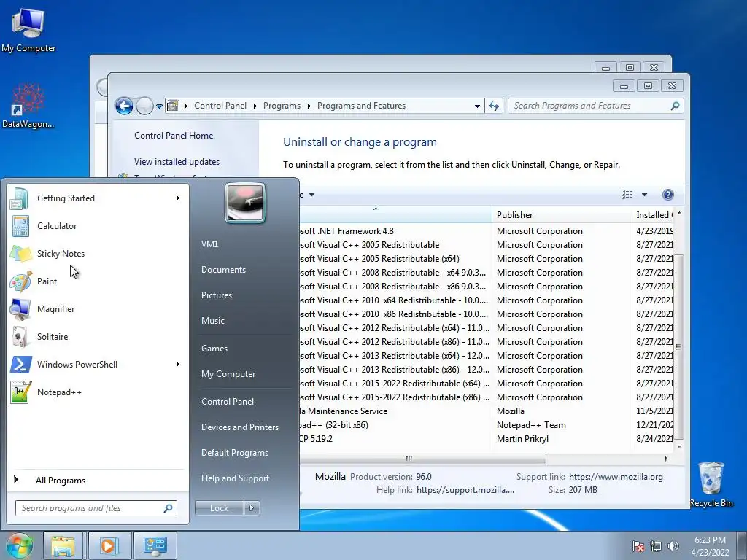Expand the Getting Started submenu arrow
The width and height of the screenshot is (747, 560).
pos(178,198)
